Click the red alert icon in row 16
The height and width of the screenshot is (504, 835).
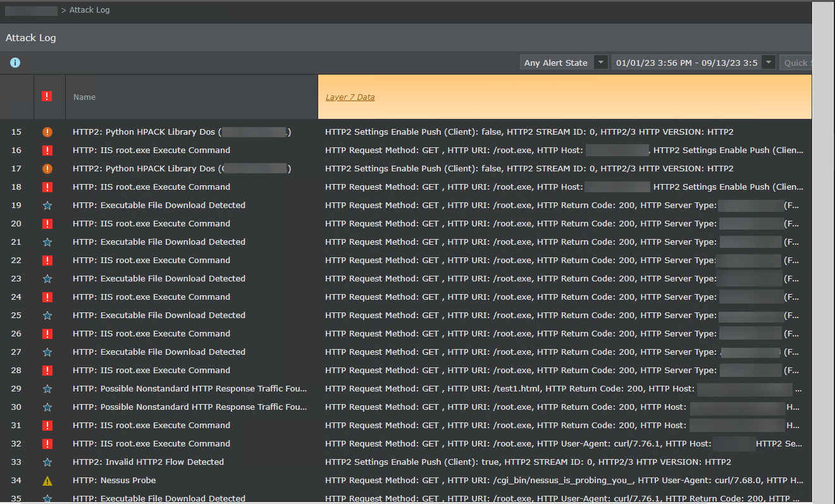[x=47, y=151]
